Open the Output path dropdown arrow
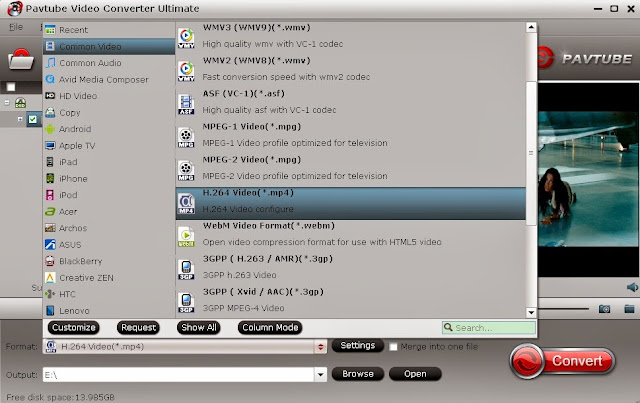The width and height of the screenshot is (640, 403). click(x=320, y=374)
